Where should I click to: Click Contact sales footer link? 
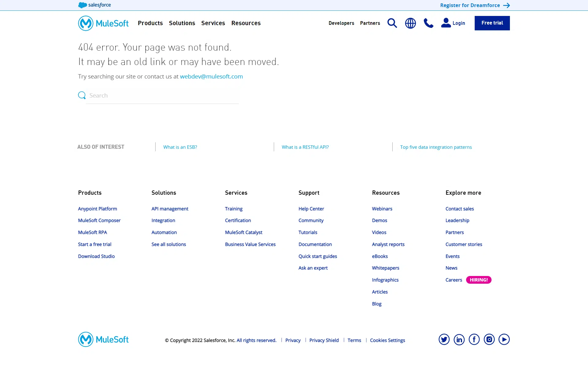click(x=459, y=209)
